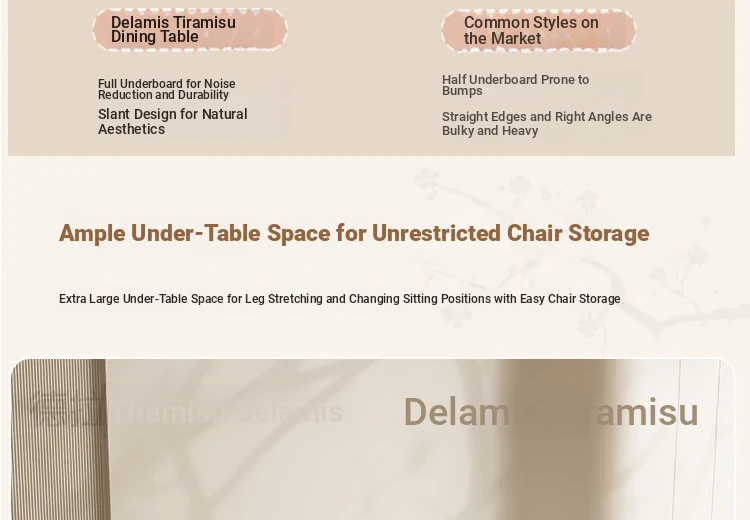This screenshot has width=750, height=520.
Task: Click the blossom flower atop the branch
Action: (x=425, y=179)
